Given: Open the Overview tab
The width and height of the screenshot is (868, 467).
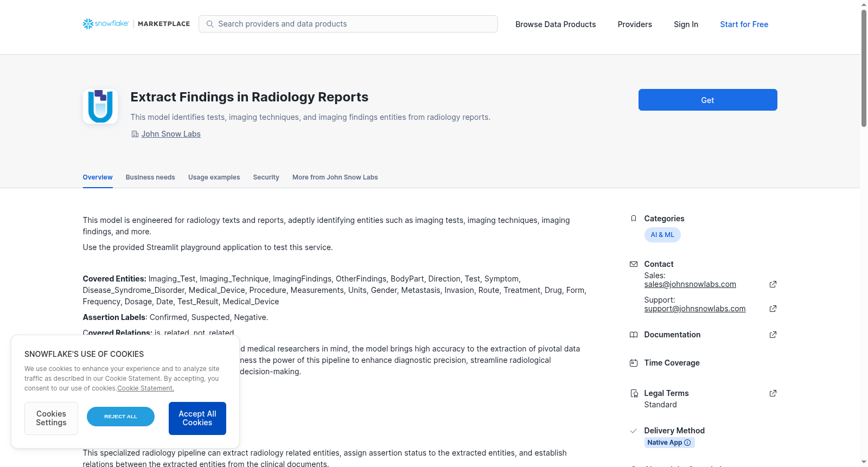Looking at the screenshot, I should [x=98, y=177].
